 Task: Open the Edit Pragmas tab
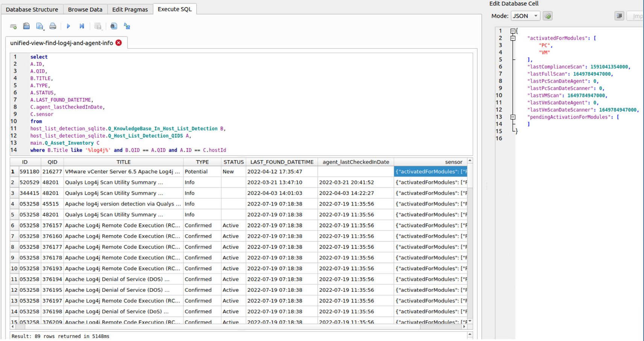pyautogui.click(x=130, y=9)
